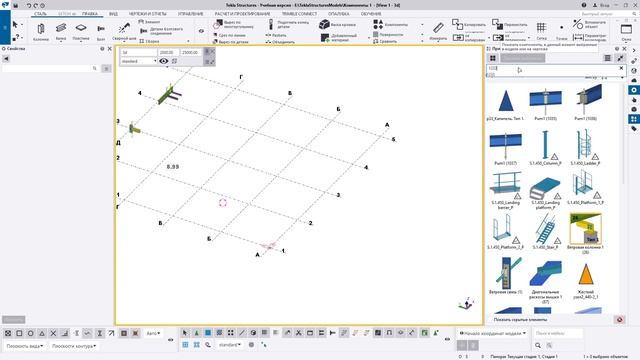Viewport: 640px width, 360px height.
Task: Open the standard selection filter dropdown
Action: pyautogui.click(x=230, y=345)
